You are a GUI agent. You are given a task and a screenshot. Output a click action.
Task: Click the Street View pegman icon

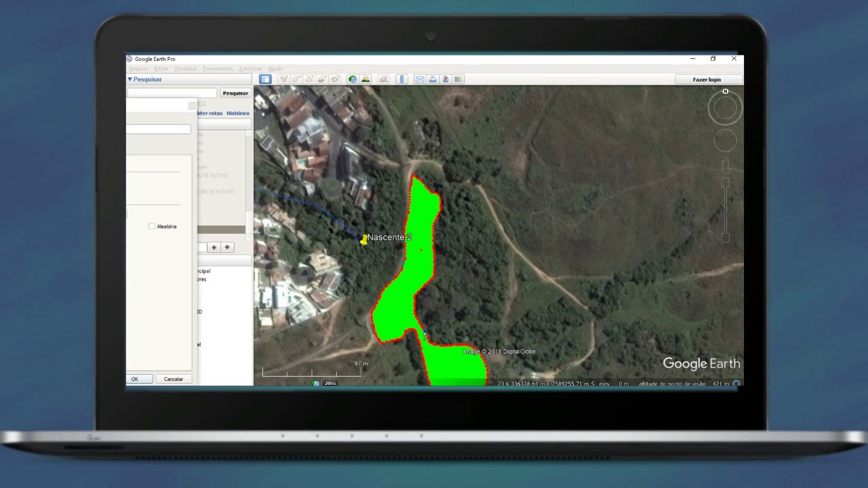point(725,165)
